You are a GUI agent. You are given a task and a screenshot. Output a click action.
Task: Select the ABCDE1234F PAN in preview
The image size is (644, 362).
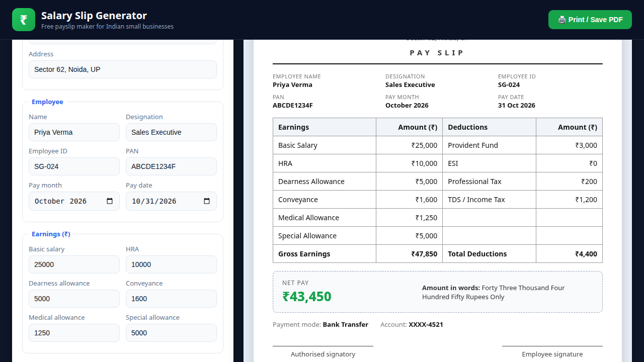point(293,105)
